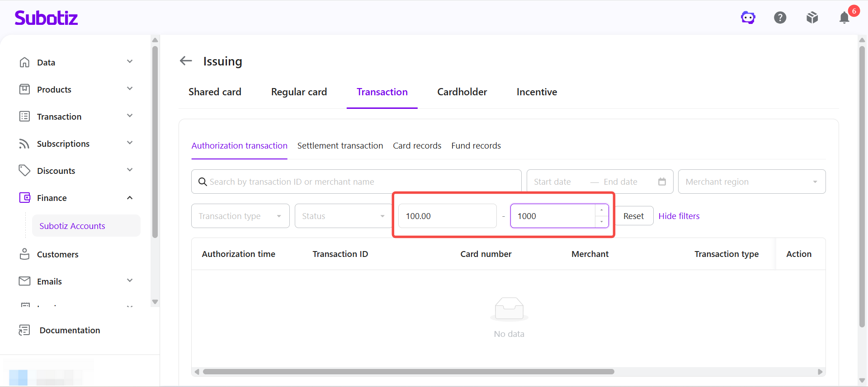The height and width of the screenshot is (387, 868).
Task: Expand the Emails menu chevron
Action: [130, 281]
